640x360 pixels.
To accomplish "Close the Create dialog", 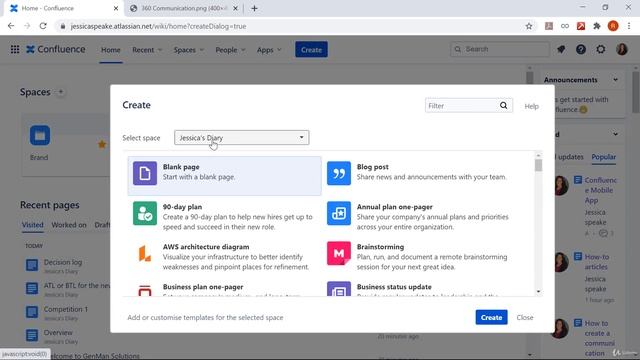I will pyautogui.click(x=525, y=317).
